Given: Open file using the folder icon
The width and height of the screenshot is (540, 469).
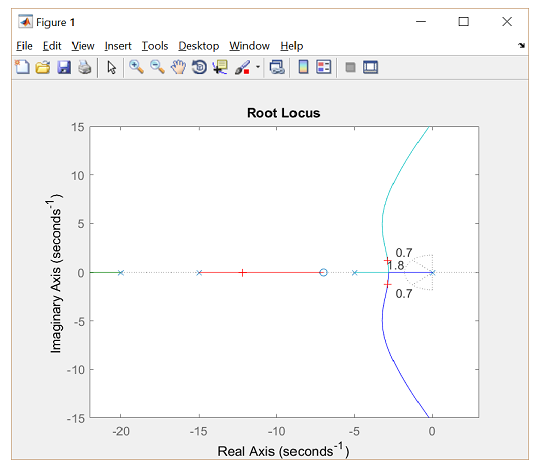Looking at the screenshot, I should click(43, 67).
